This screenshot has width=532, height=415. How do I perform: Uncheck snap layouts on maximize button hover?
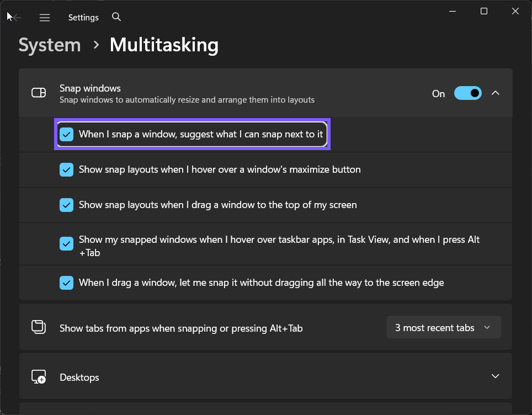click(x=66, y=169)
